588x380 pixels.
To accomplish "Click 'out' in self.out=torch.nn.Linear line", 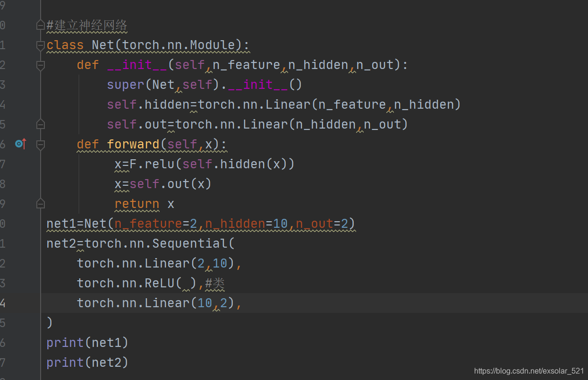I will pos(156,124).
